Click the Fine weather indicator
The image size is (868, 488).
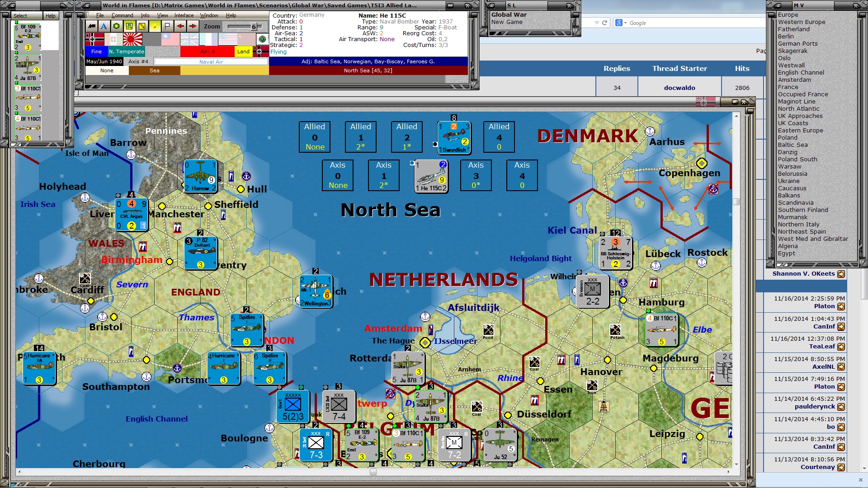click(96, 52)
